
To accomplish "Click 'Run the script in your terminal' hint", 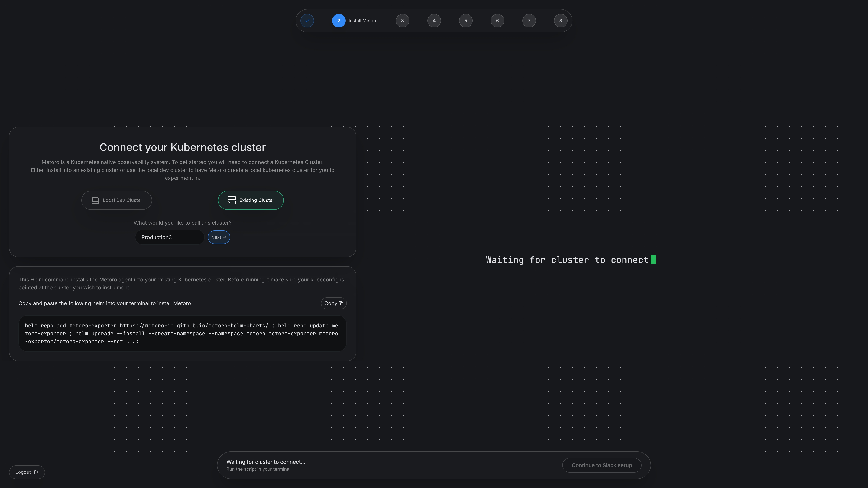I will [258, 469].
